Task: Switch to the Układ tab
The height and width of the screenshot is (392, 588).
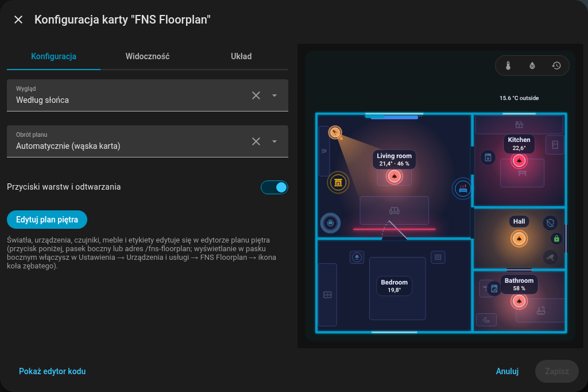Action: [x=241, y=56]
